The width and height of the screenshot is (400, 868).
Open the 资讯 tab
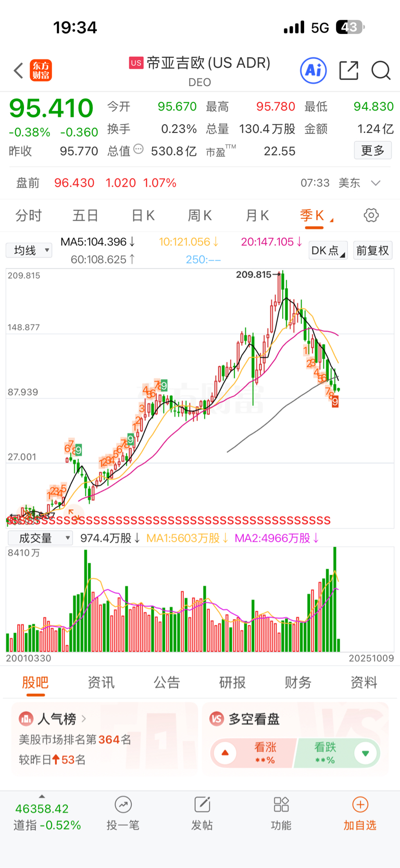click(101, 682)
